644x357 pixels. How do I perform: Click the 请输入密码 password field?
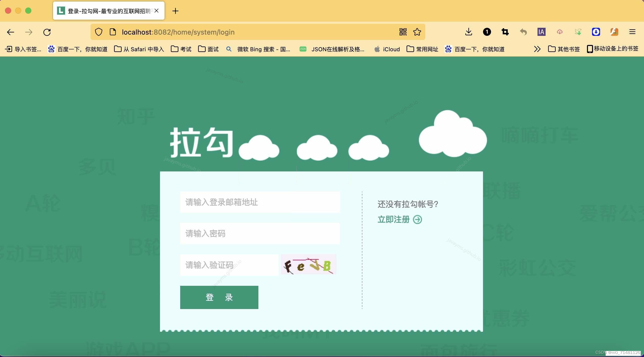pyautogui.click(x=260, y=234)
